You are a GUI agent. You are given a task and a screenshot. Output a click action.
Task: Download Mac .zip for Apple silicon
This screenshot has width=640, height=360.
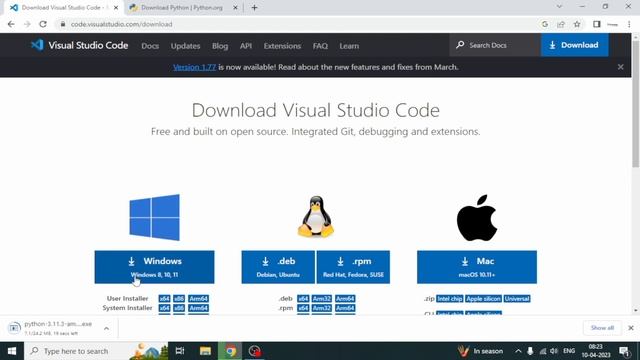[x=483, y=298]
